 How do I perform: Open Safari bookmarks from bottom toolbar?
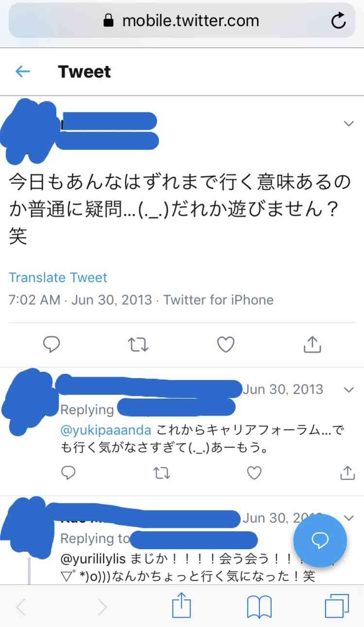coord(260,606)
